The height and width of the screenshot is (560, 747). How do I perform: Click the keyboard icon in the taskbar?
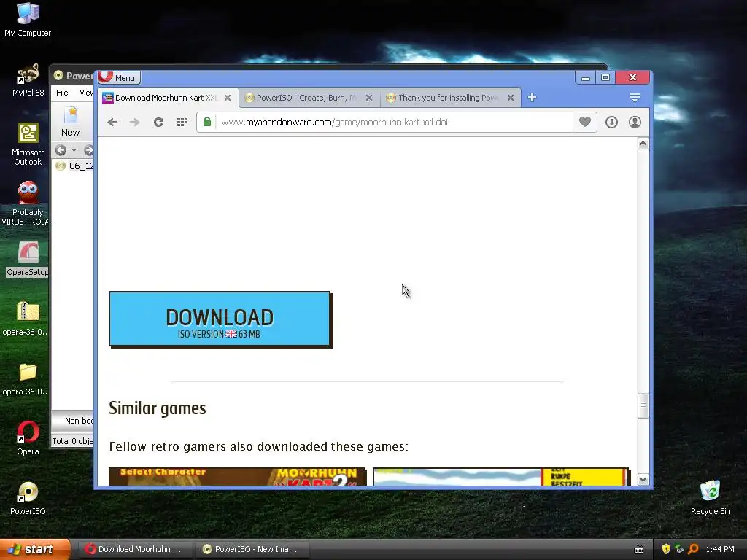[x=639, y=550]
